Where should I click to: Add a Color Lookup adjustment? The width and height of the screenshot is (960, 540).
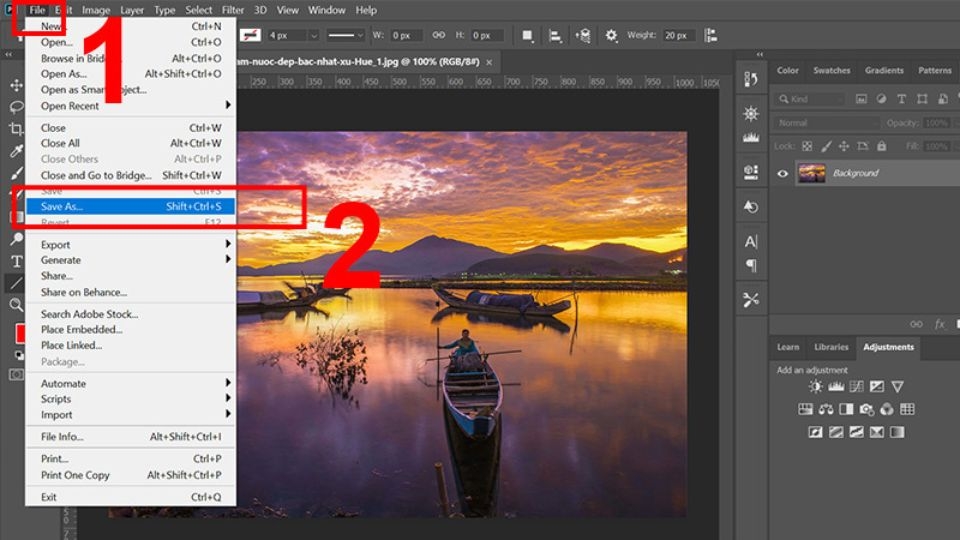coord(907,409)
